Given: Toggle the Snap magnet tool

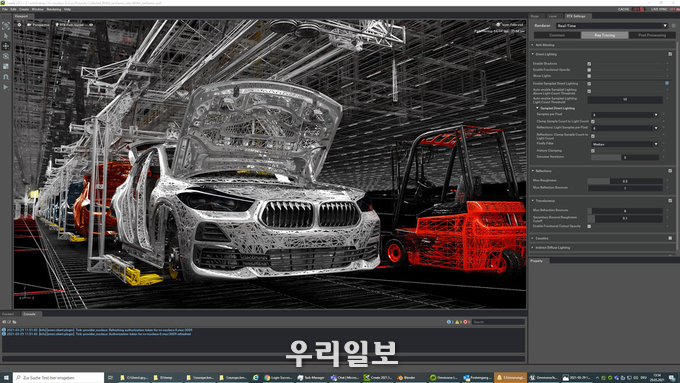Looking at the screenshot, I should pyautogui.click(x=6, y=77).
